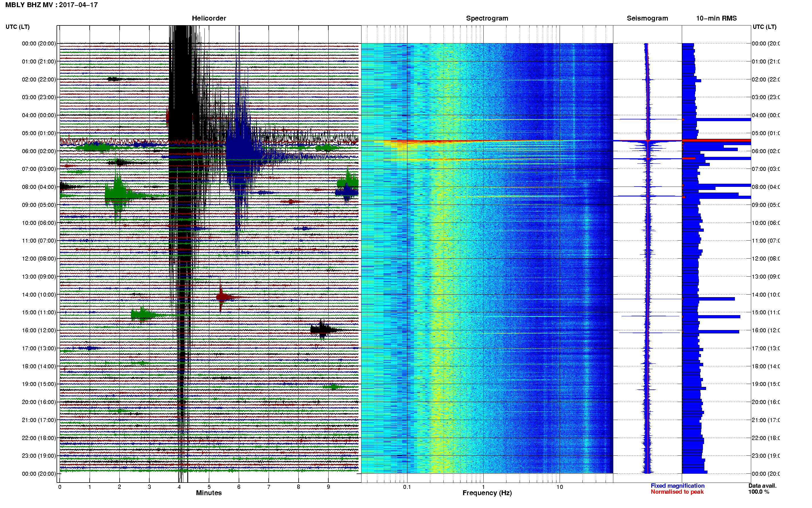Click the '12:00 (08:00)' time label

coord(39,258)
